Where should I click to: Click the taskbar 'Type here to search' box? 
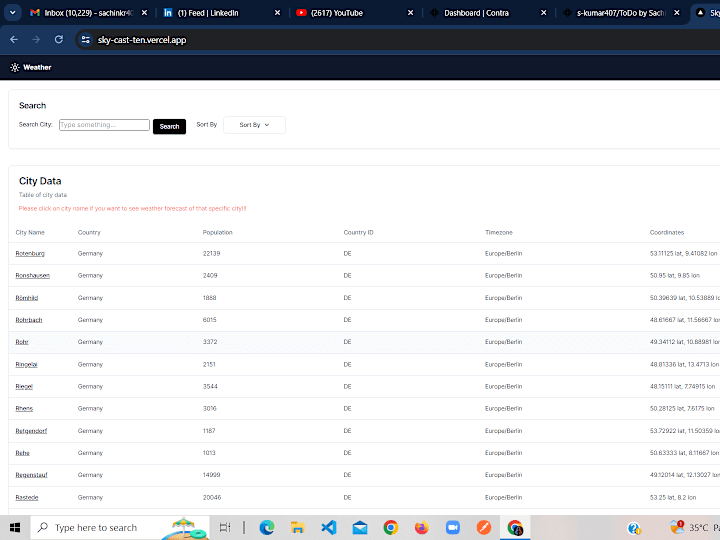(120, 528)
